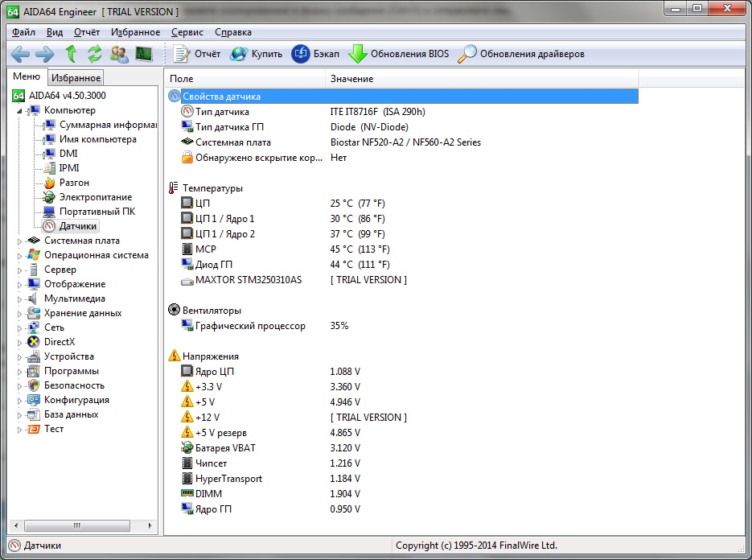Open the Отчёт menu in menu bar
Image resolution: width=752 pixels, height=560 pixels.
[87, 32]
